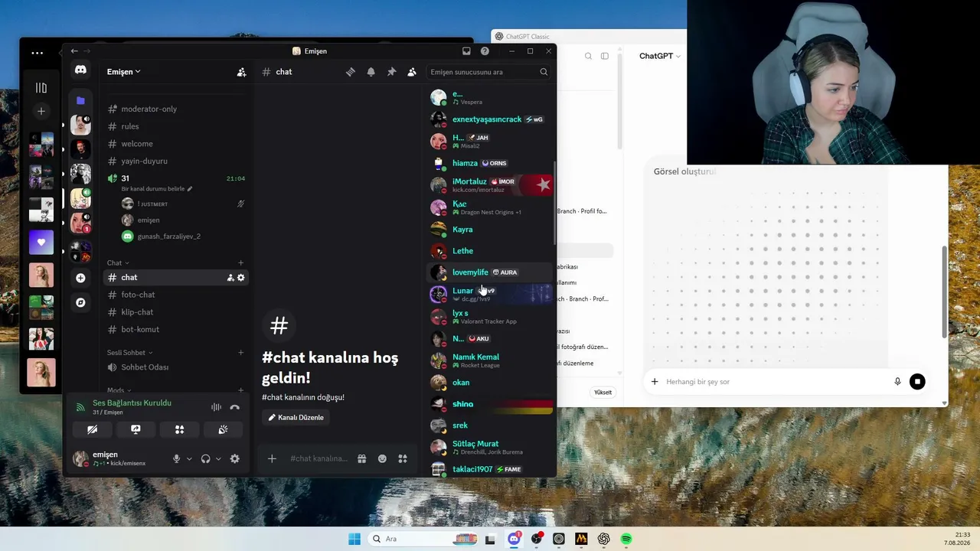Open microphone input options arrow
Image resolution: width=980 pixels, height=551 pixels.
pos(189,459)
